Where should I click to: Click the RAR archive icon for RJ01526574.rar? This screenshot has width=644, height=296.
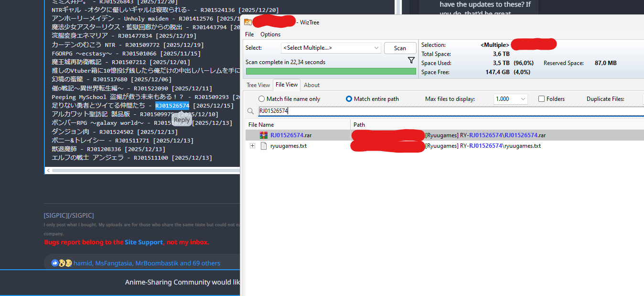point(264,135)
